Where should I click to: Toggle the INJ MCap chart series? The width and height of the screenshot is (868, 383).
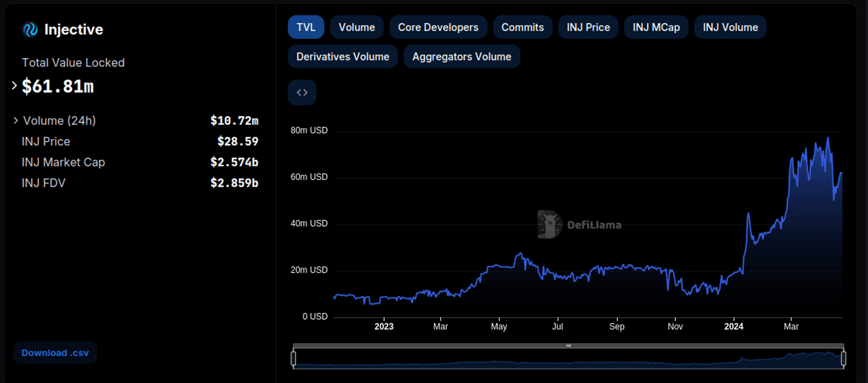tap(656, 27)
